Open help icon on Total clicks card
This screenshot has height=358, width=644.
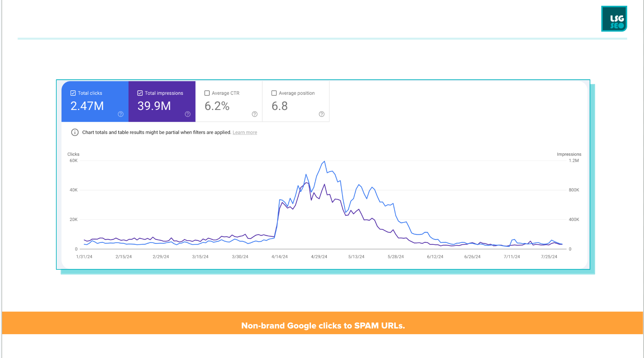tap(121, 114)
